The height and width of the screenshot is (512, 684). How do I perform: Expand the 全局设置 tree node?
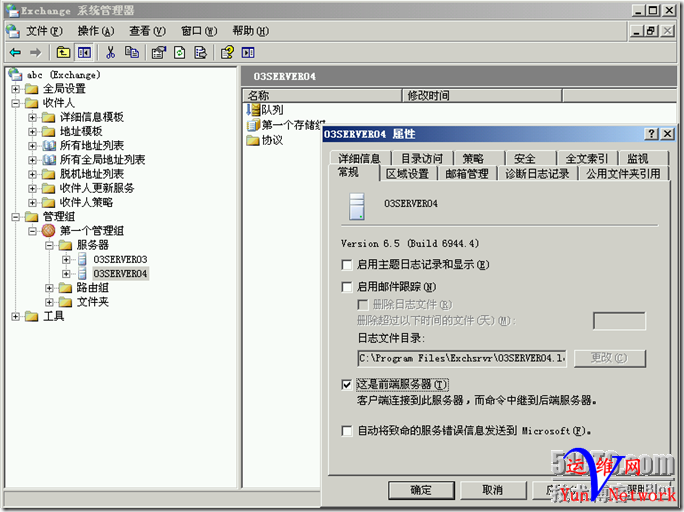click(16, 89)
